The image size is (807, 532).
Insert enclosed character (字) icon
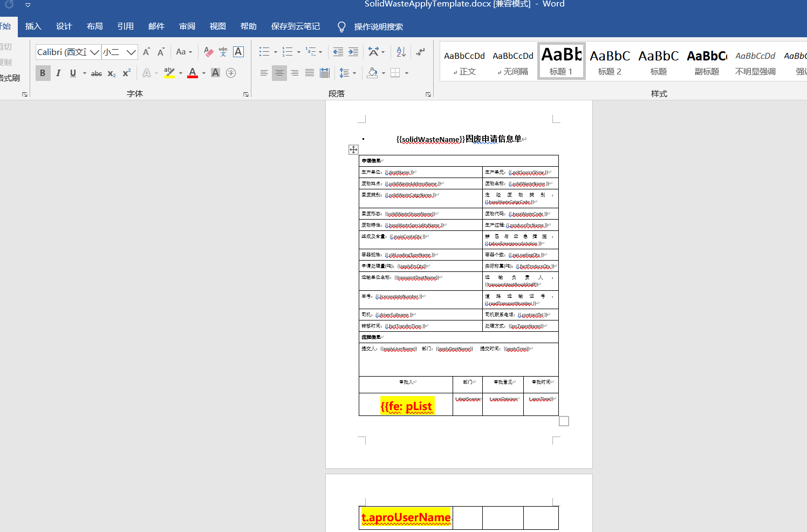231,73
